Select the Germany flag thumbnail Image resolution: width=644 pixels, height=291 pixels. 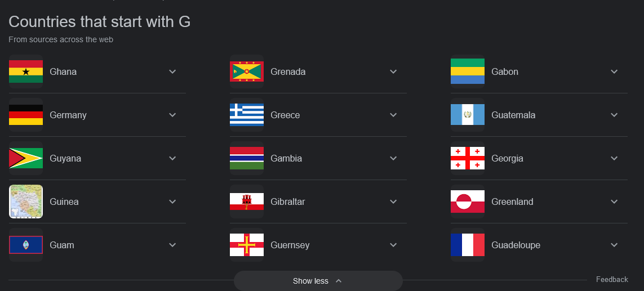click(26, 115)
